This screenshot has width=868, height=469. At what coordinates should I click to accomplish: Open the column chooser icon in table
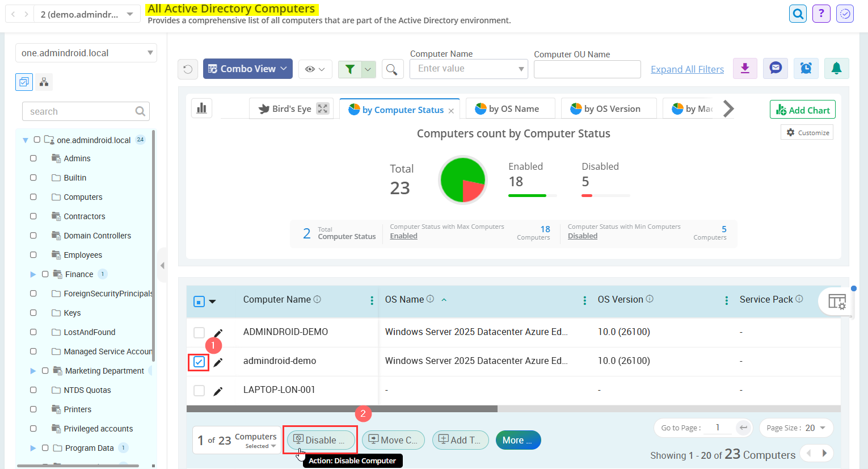tap(837, 301)
